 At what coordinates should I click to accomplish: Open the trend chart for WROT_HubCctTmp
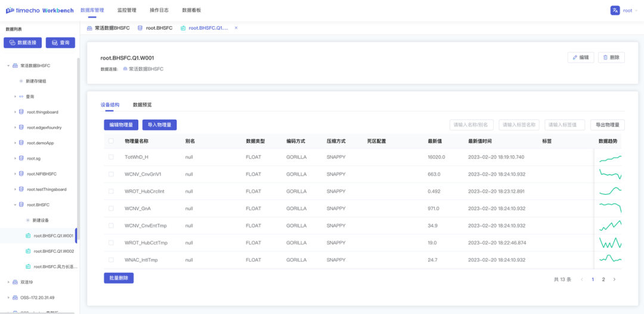(611, 243)
